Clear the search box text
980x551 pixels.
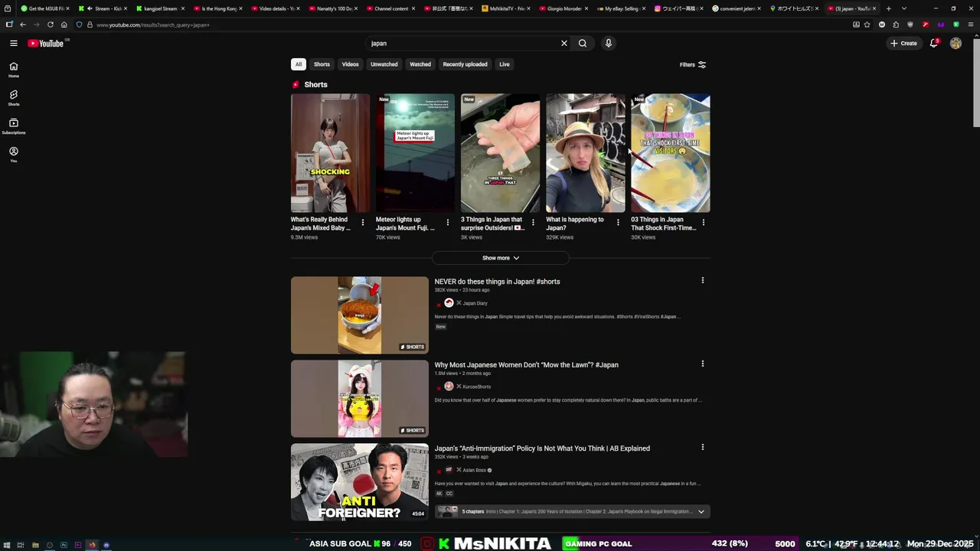pyautogui.click(x=564, y=44)
